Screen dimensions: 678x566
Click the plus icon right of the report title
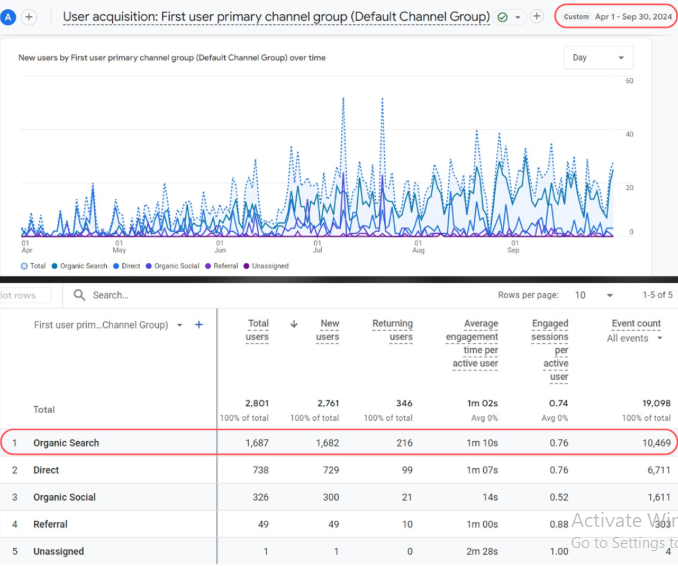(x=537, y=17)
